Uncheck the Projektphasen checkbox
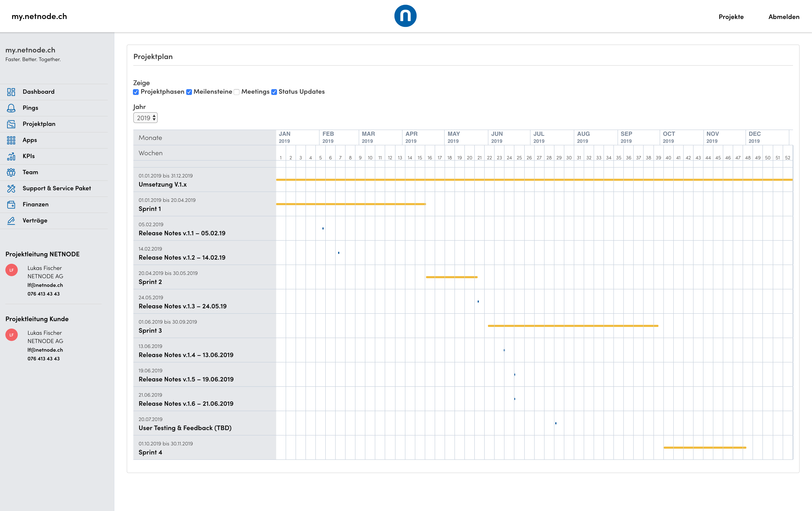The width and height of the screenshot is (812, 511). point(136,92)
